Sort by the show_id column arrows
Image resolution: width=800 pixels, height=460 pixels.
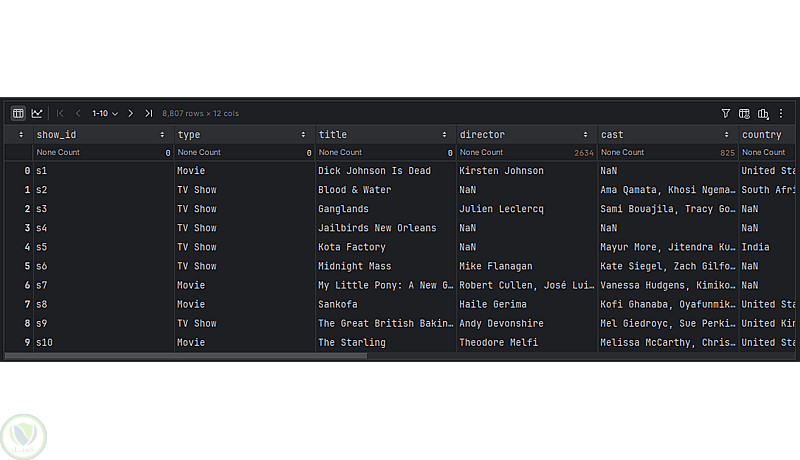point(163,134)
